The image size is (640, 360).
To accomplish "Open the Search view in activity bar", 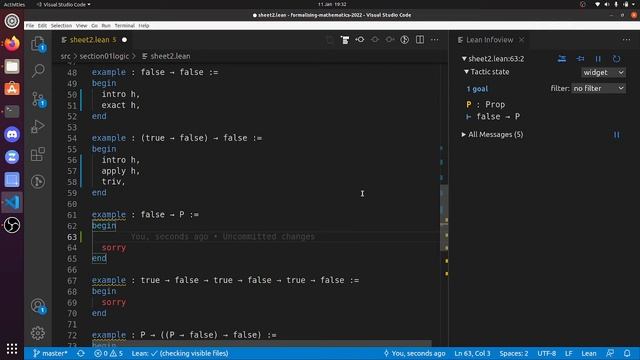I will click(x=38, y=71).
